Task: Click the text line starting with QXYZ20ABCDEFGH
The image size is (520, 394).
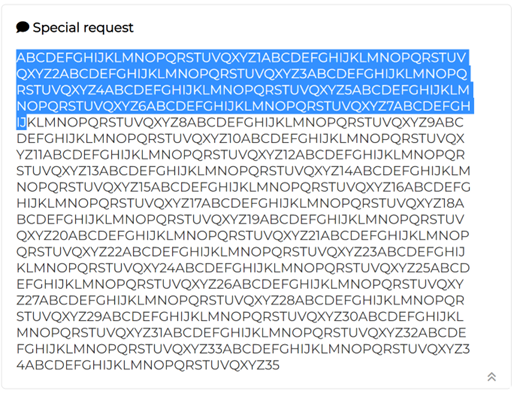Action: pyautogui.click(x=243, y=236)
